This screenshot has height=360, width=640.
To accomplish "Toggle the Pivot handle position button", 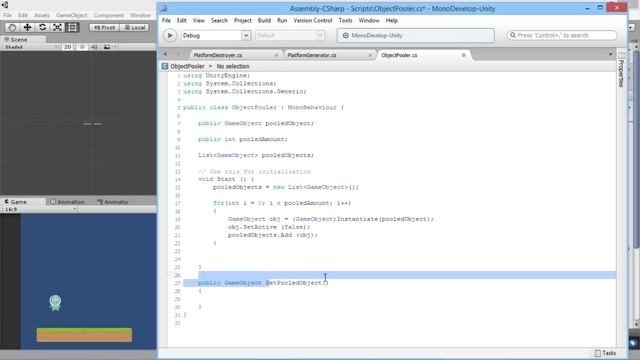I will (x=104, y=27).
